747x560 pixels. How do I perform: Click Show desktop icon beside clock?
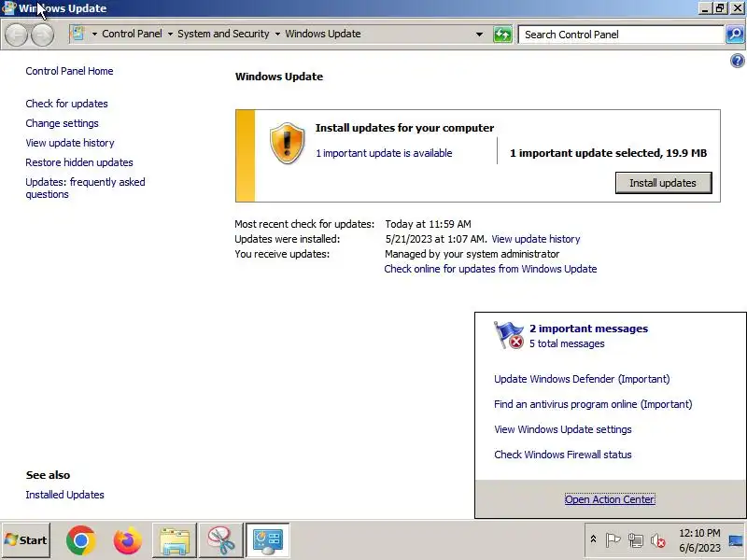click(x=736, y=540)
